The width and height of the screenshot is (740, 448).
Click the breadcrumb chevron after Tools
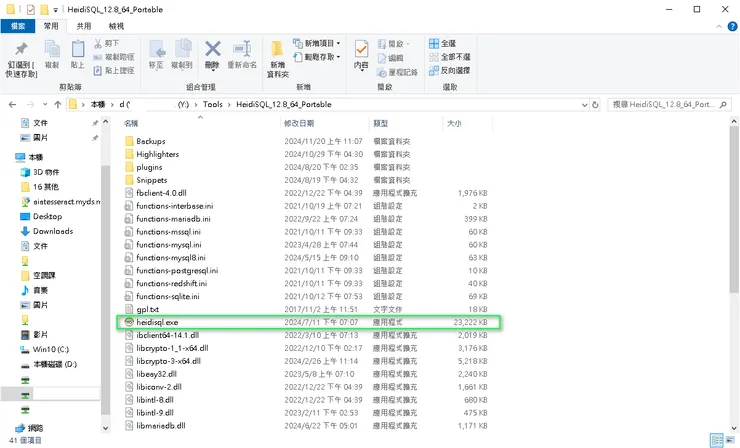pos(230,105)
